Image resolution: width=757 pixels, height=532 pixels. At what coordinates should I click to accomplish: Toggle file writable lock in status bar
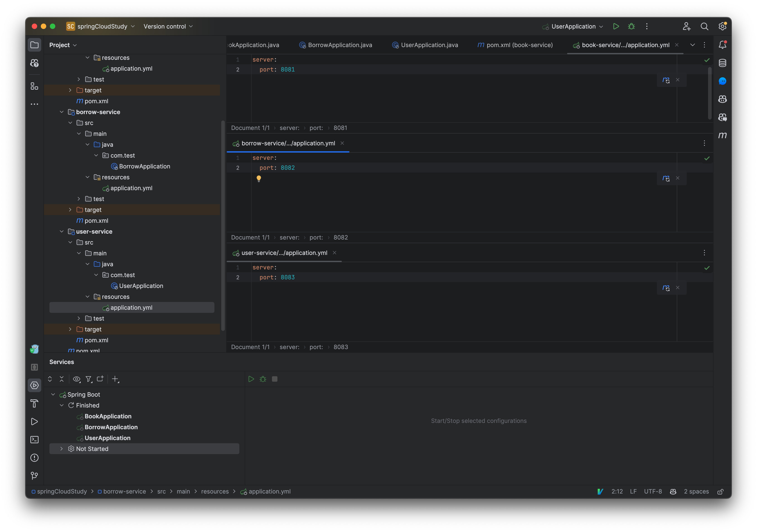click(x=720, y=491)
